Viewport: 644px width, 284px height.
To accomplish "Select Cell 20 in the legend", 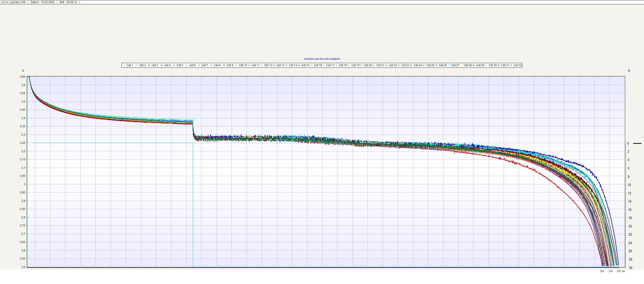I will coord(368,65).
